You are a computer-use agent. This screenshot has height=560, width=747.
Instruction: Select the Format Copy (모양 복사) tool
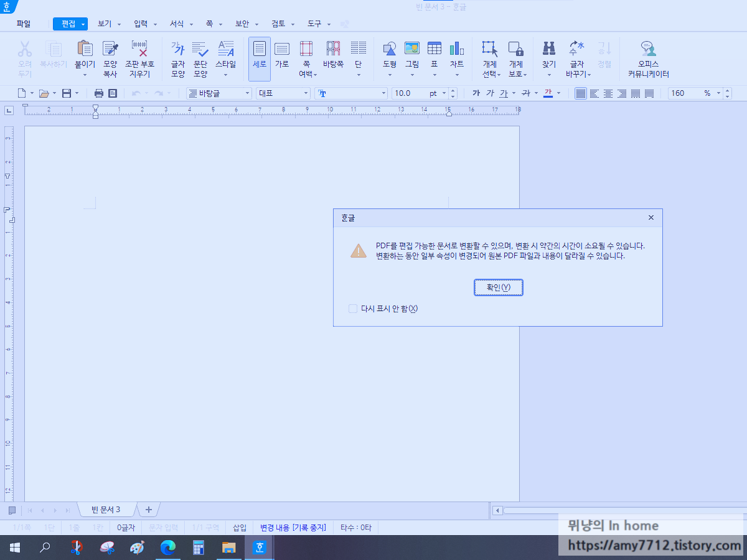click(x=110, y=49)
